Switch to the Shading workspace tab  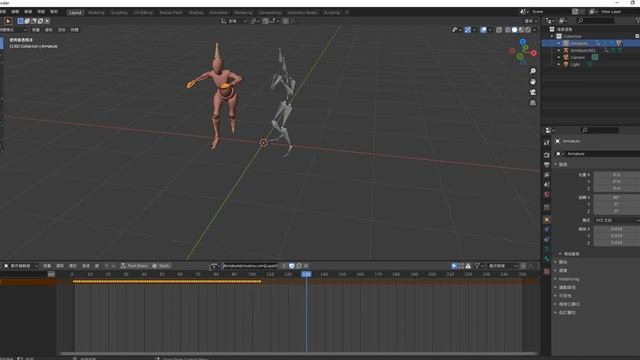(x=196, y=13)
